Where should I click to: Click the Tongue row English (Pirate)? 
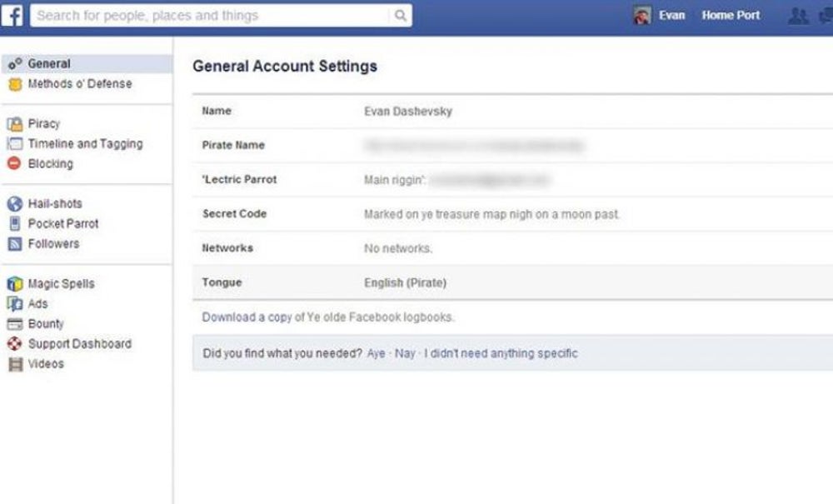pyautogui.click(x=512, y=282)
